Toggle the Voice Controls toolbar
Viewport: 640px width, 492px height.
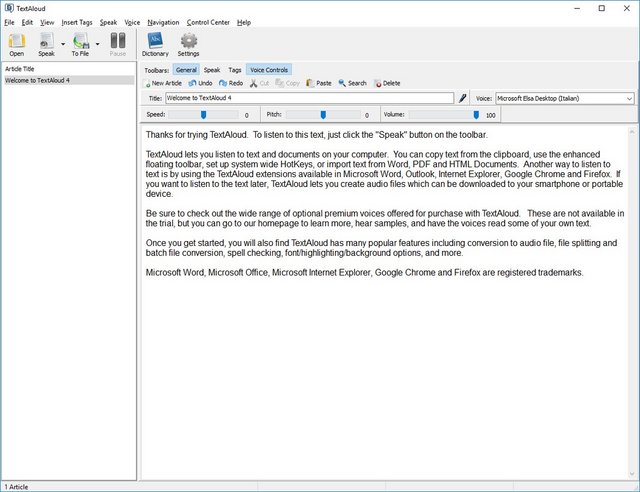pyautogui.click(x=269, y=70)
